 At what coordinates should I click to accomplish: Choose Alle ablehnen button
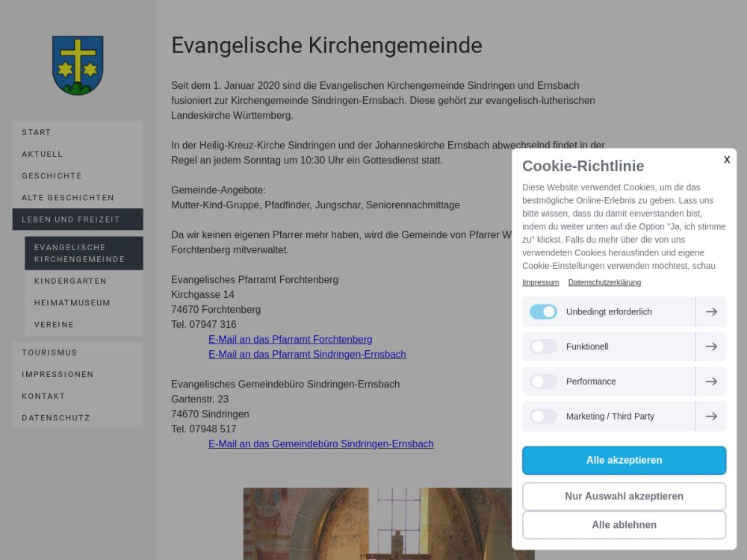click(x=624, y=525)
